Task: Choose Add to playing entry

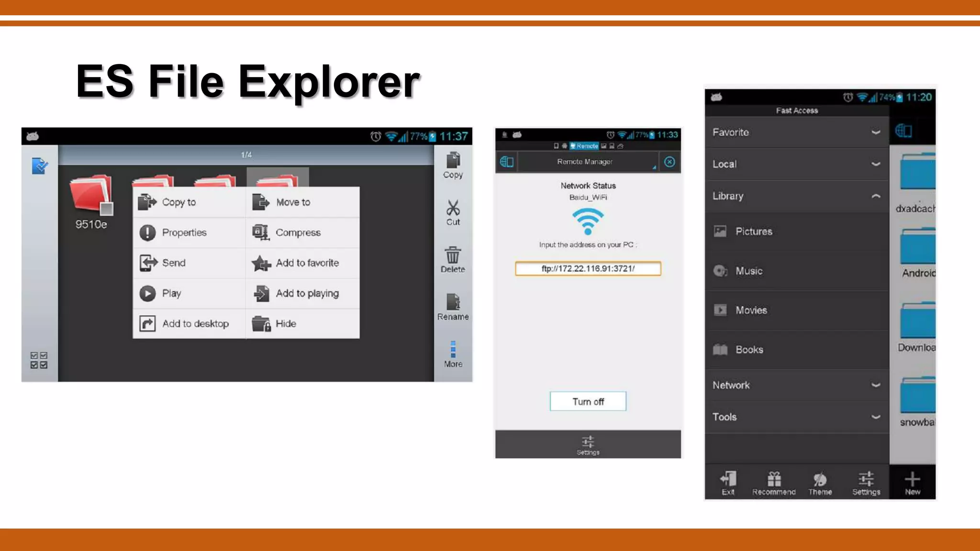Action: tap(303, 293)
